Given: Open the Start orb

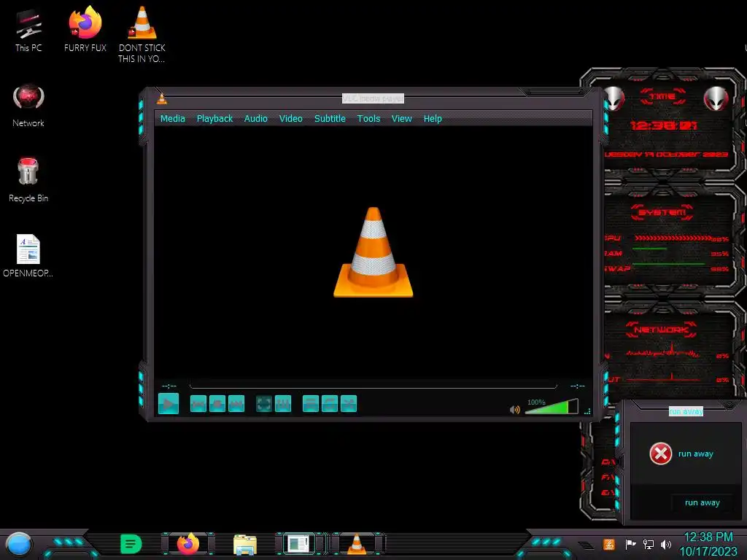Looking at the screenshot, I should tap(18, 544).
